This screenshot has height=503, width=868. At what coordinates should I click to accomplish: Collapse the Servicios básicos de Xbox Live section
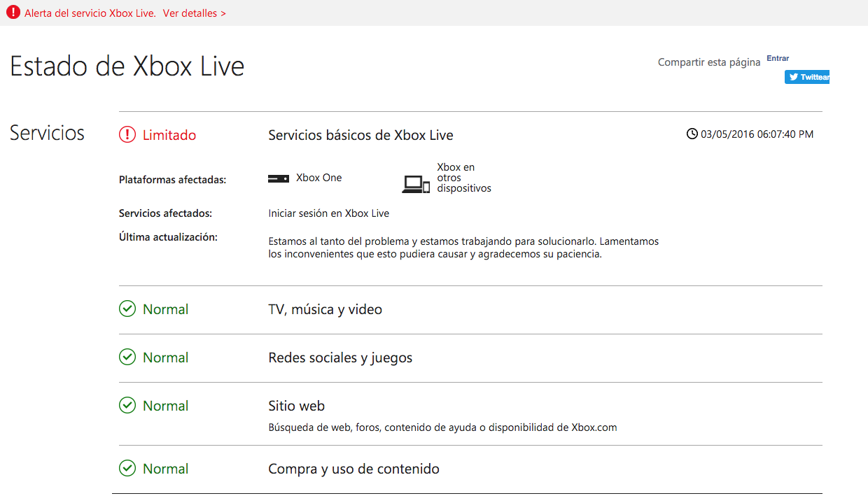coord(360,135)
